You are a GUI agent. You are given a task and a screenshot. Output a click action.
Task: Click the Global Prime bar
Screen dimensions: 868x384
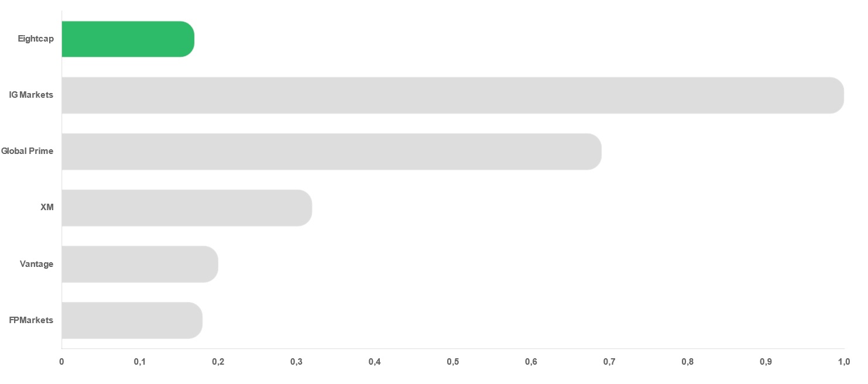(x=332, y=152)
